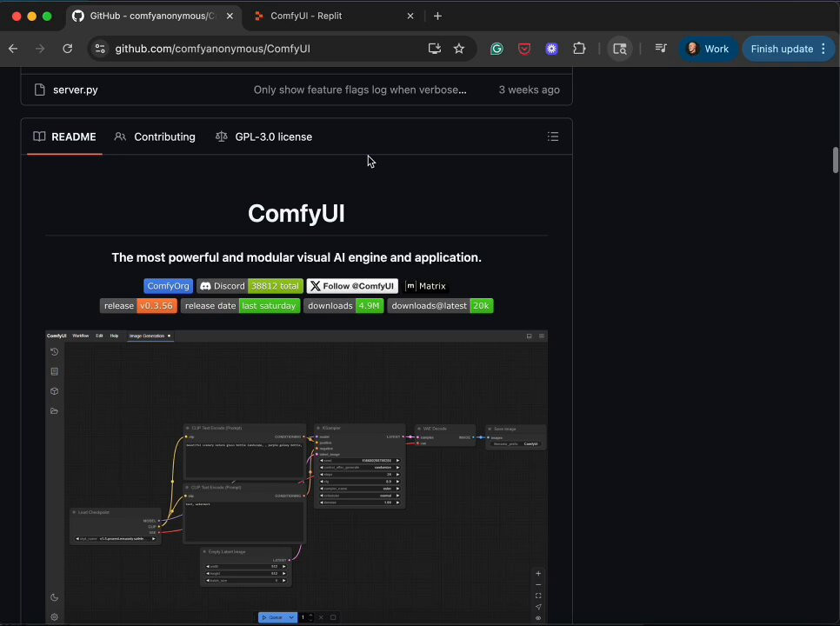Switch to the GitHub ComfyUI tab

tap(151, 16)
